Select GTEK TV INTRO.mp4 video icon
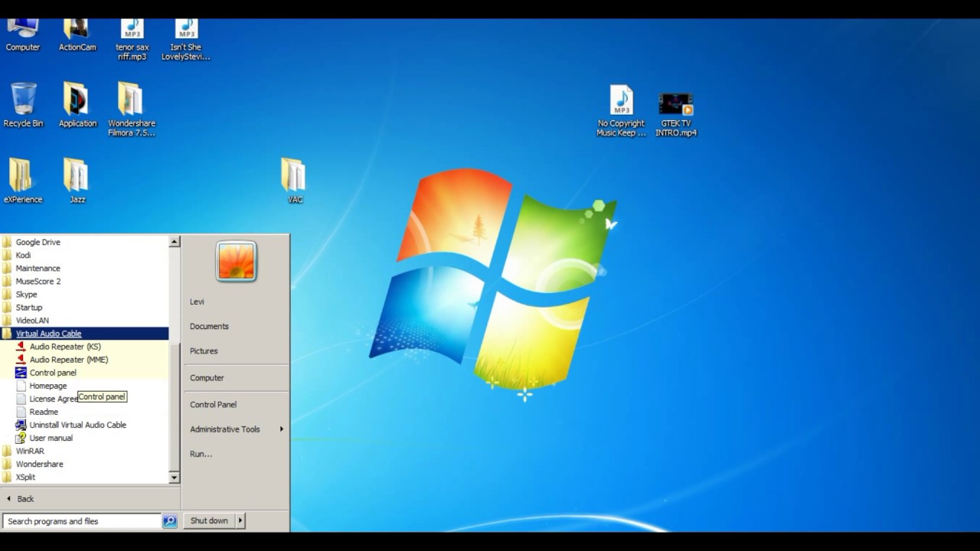This screenshot has height=551, width=980. click(676, 115)
